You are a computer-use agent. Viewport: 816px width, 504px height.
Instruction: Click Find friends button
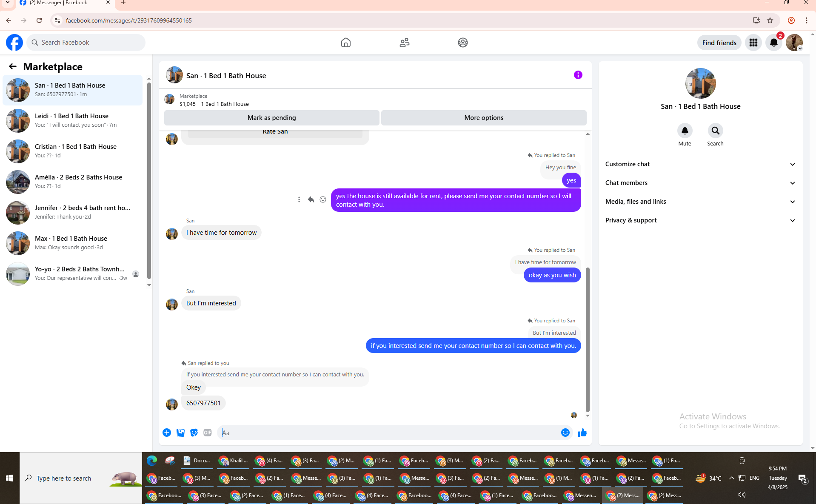pos(719,43)
